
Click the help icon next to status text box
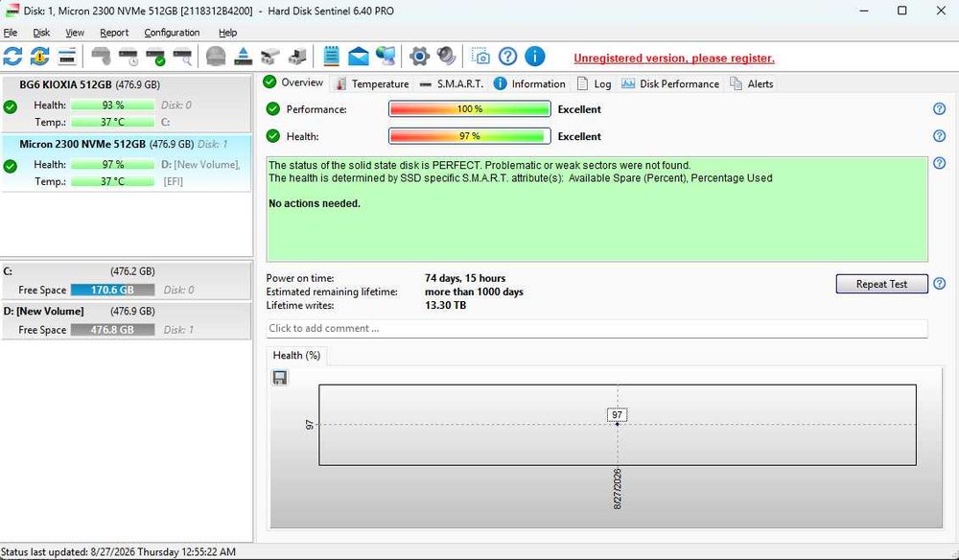point(940,163)
